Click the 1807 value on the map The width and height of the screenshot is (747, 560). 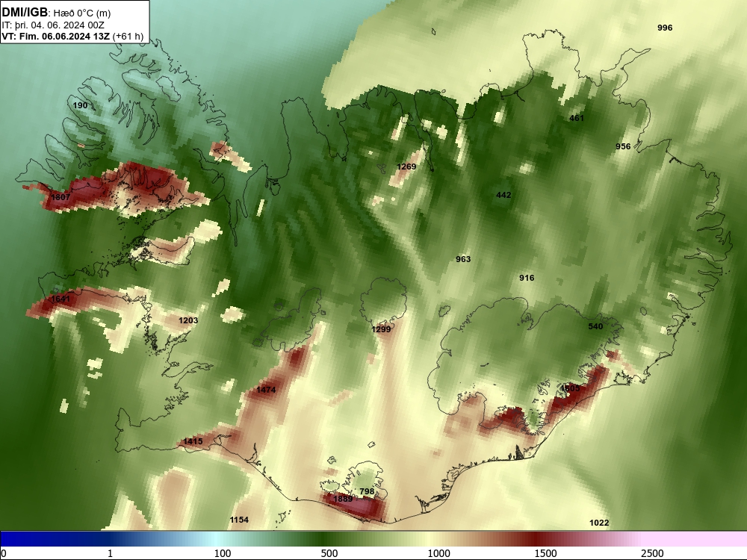click(x=61, y=197)
